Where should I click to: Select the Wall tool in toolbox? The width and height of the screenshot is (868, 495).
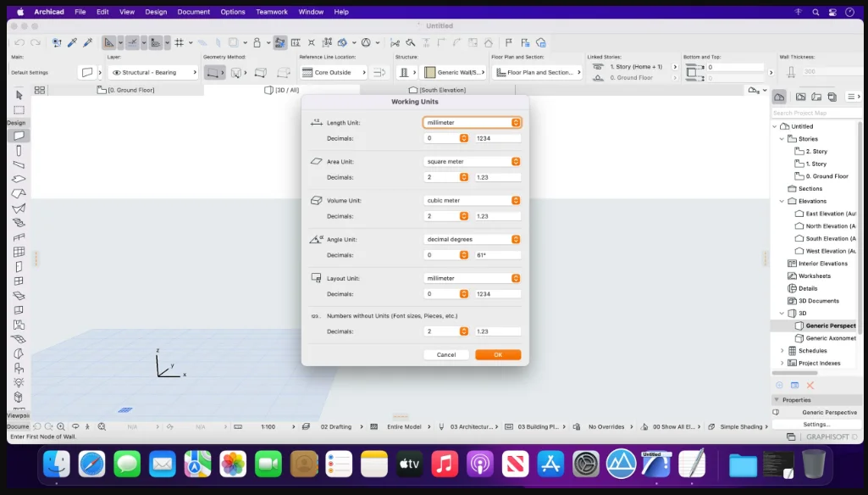(x=19, y=136)
